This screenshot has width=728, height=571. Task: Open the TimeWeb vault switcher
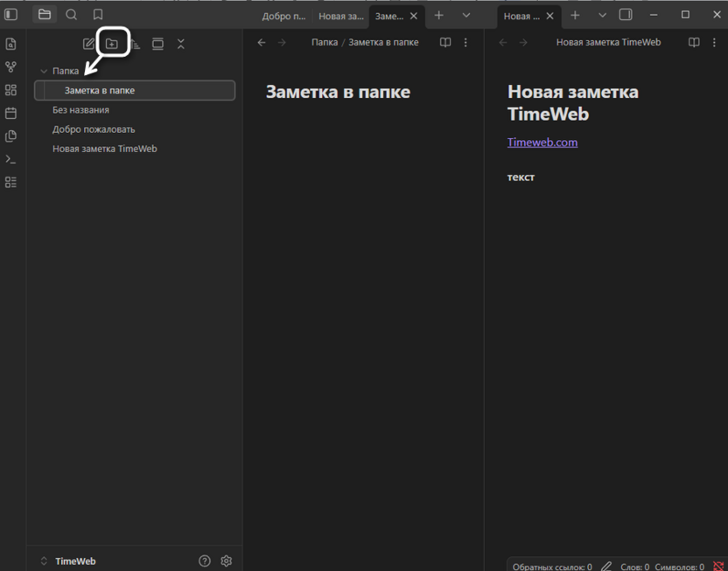point(70,561)
